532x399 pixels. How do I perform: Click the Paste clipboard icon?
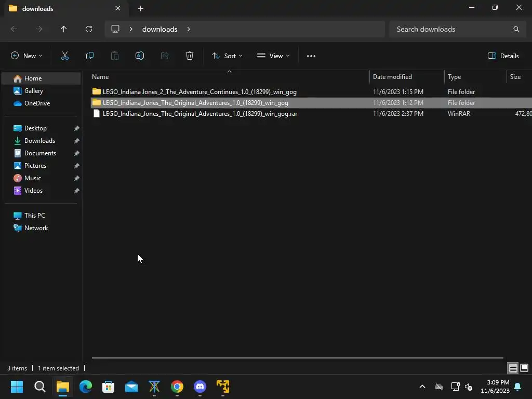coord(115,56)
